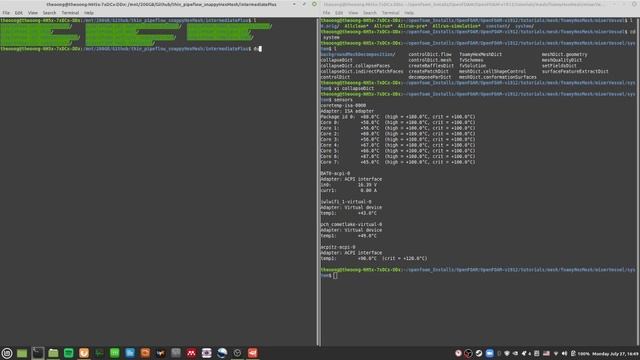Select 'foamyHexMeshDict' in terminal listing
Screen dimensions: 640x360
click(480, 54)
